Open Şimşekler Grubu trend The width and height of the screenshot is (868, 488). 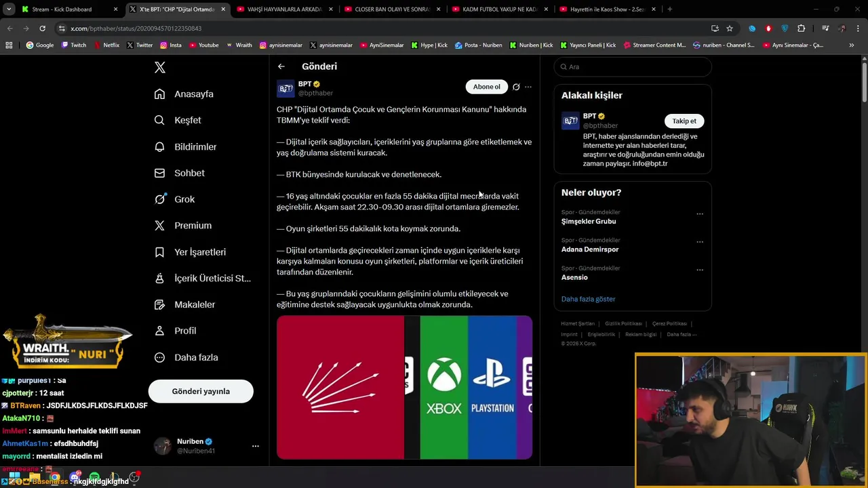(x=589, y=222)
